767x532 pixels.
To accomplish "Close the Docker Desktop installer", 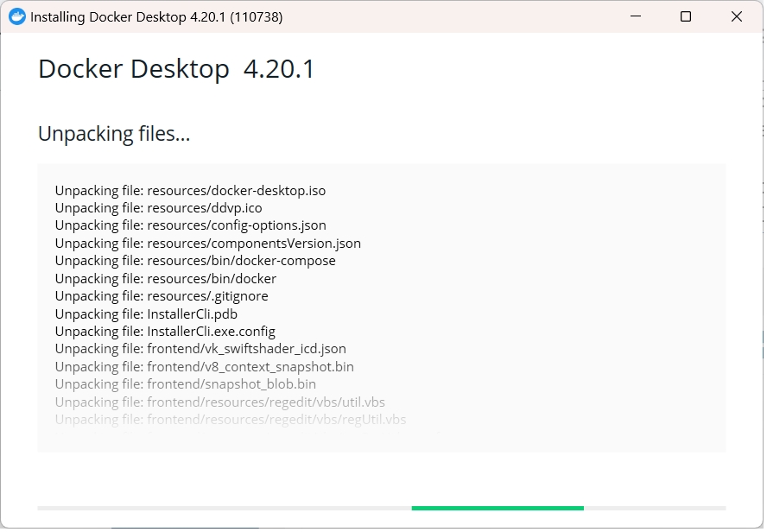I will point(737,16).
